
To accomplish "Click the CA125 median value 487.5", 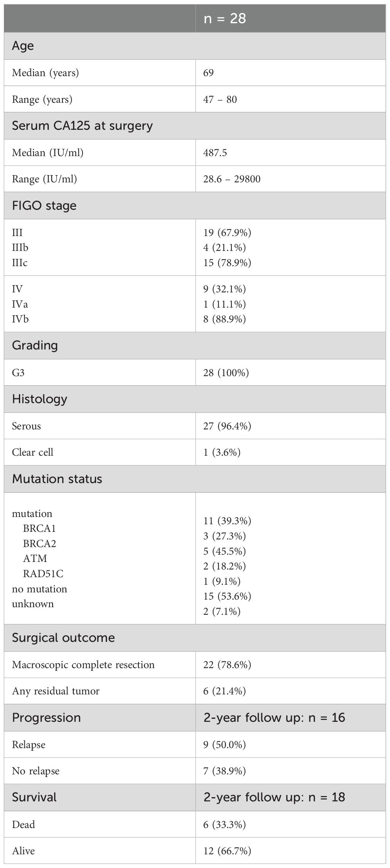I will [x=215, y=152].
